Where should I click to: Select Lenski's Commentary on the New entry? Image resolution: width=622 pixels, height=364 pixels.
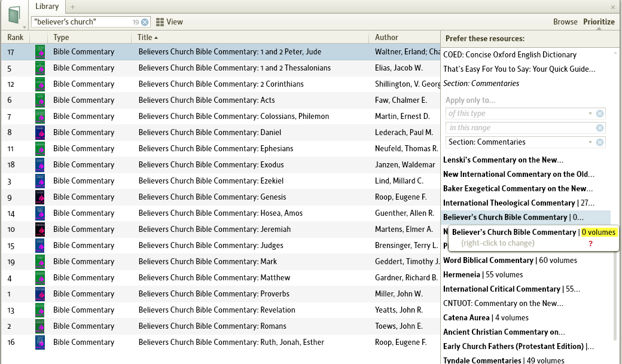503,160
